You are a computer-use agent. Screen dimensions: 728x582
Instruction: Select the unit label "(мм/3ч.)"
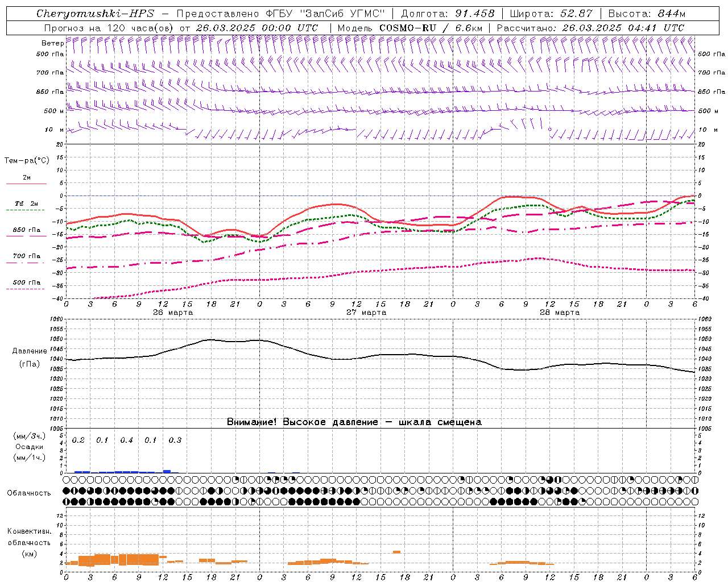click(x=30, y=436)
